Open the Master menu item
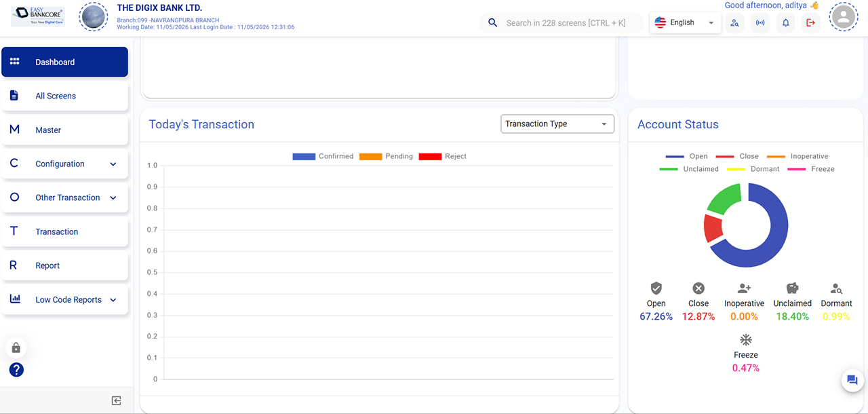 pyautogui.click(x=64, y=130)
